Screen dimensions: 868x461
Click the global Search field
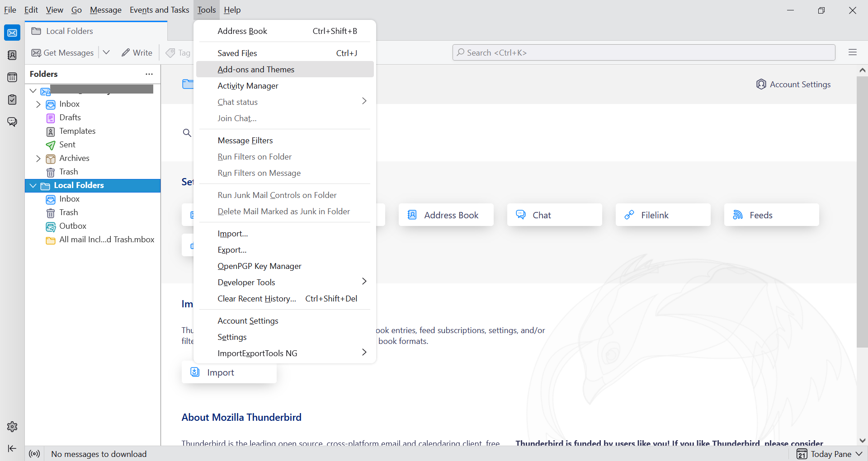[x=644, y=52]
